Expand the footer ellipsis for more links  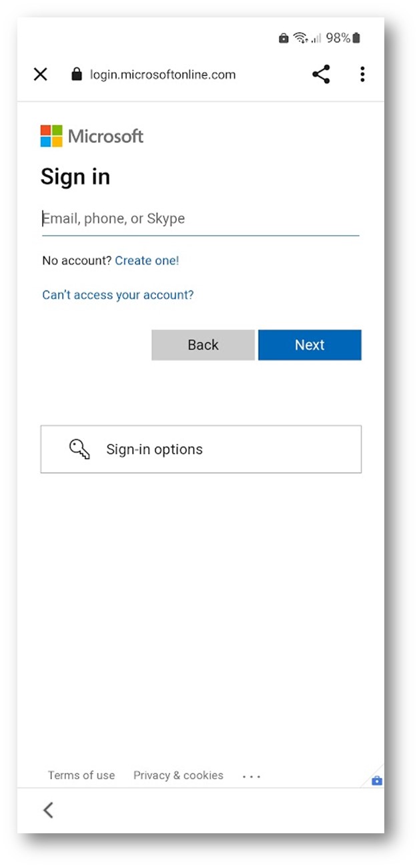[252, 777]
